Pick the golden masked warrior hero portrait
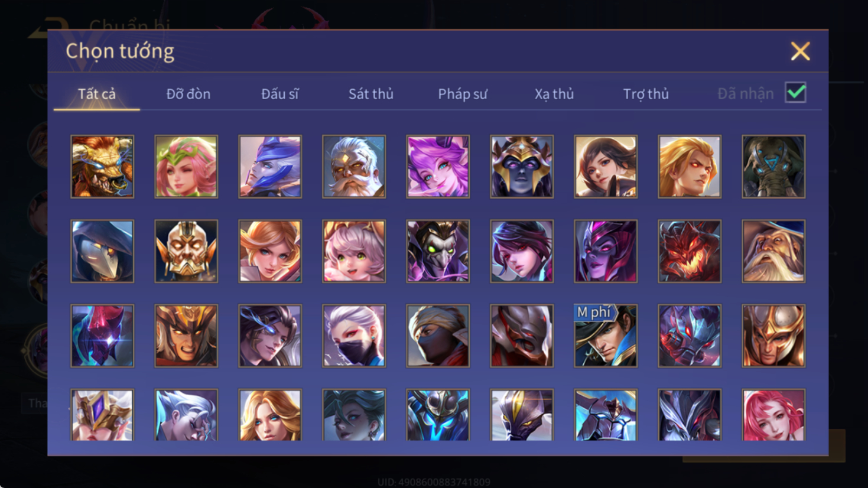Viewport: 868px width, 488px height. click(x=186, y=251)
